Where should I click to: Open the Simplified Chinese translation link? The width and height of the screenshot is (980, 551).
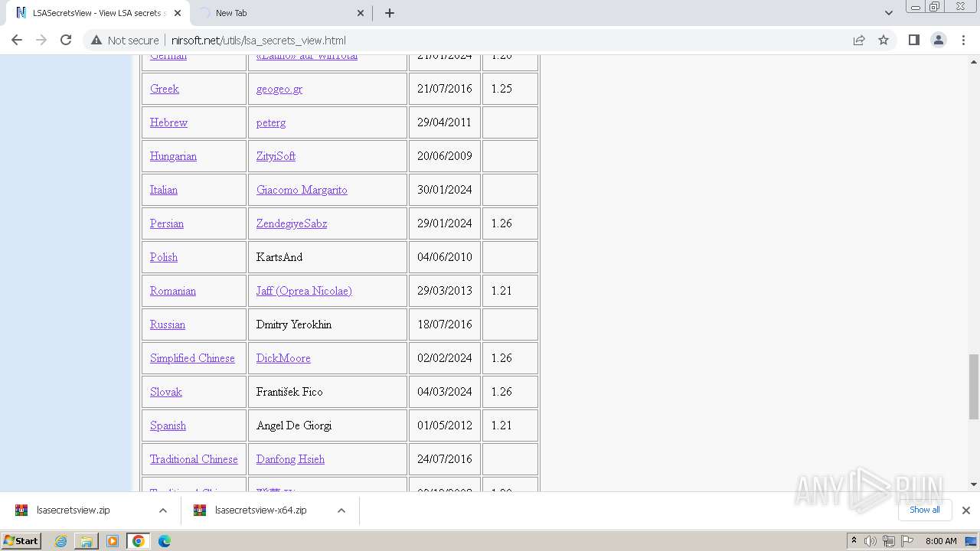click(192, 358)
